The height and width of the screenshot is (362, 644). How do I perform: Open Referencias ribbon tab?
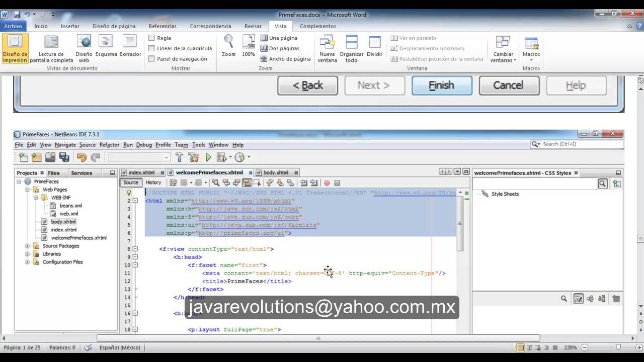(163, 26)
